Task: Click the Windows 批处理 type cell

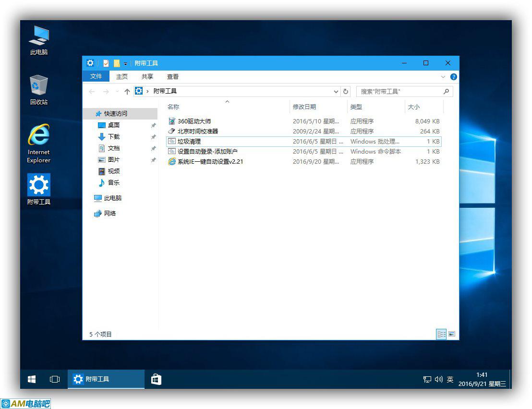Action: point(375,142)
